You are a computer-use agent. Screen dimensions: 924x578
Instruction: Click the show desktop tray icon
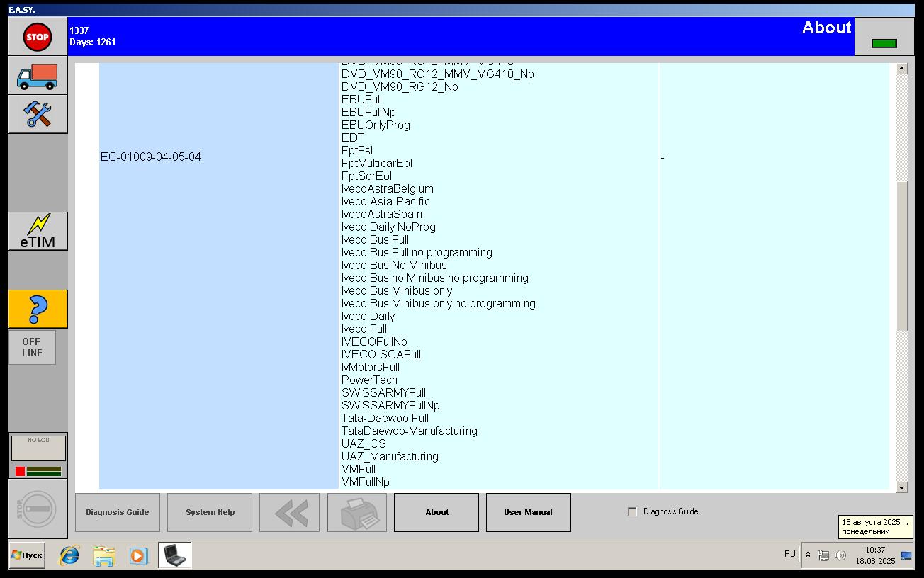pos(906,555)
